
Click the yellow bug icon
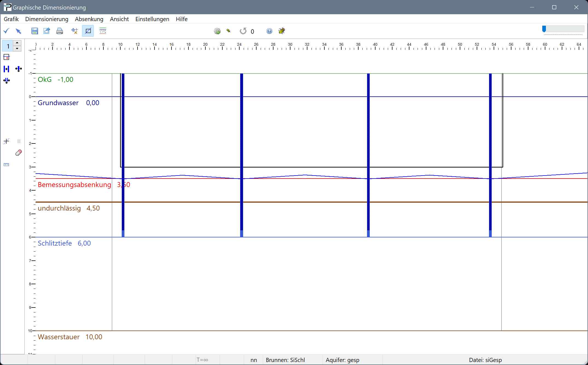(x=282, y=31)
